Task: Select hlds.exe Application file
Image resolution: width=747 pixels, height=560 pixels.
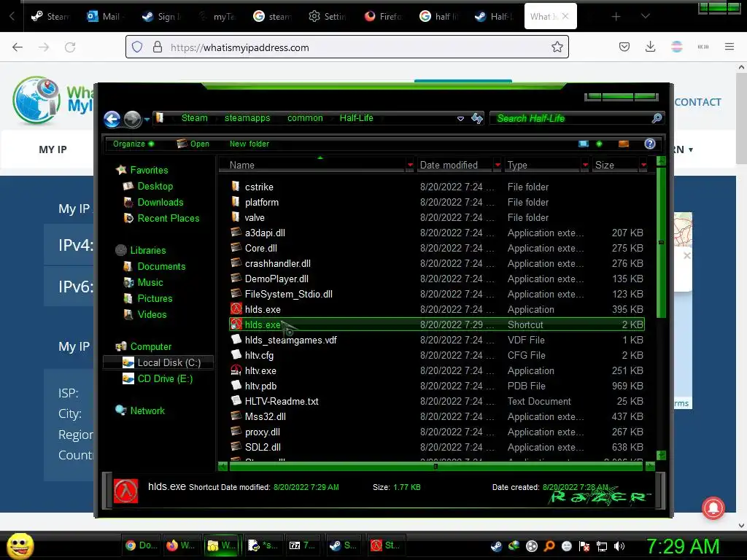Action: (263, 309)
